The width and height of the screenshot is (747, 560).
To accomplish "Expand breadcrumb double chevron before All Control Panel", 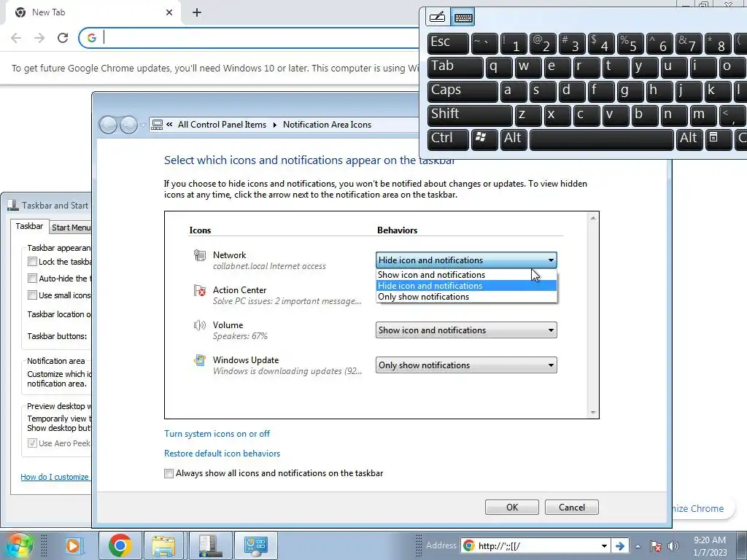I will point(169,125).
